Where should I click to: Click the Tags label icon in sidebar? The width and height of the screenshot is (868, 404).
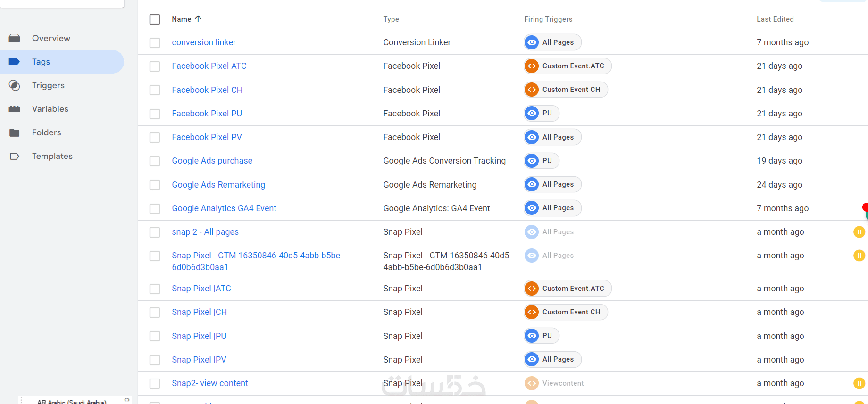15,62
